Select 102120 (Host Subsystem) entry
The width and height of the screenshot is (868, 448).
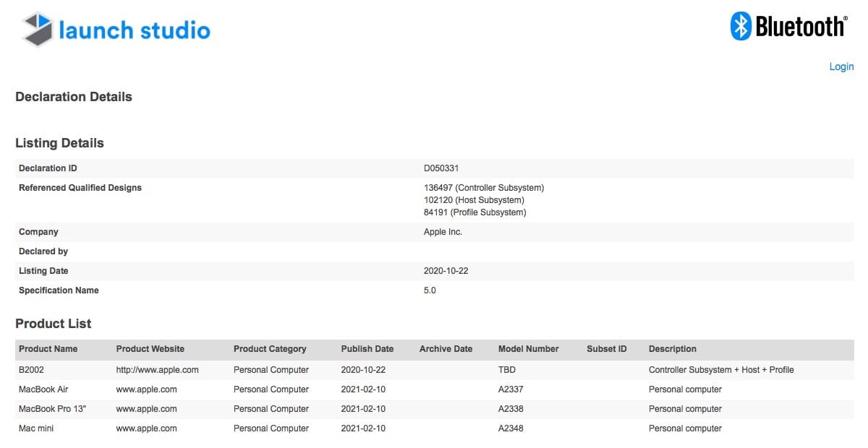[x=474, y=200]
